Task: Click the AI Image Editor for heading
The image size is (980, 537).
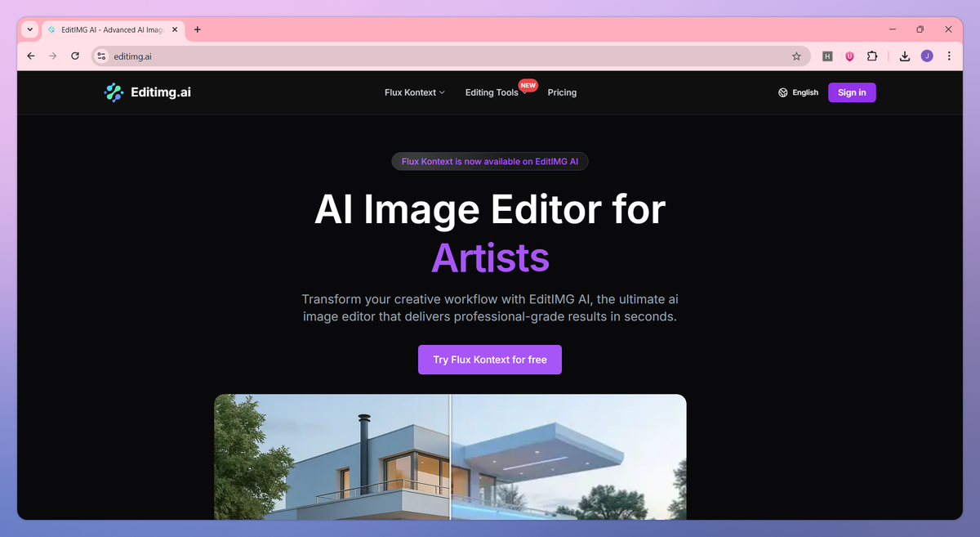Action: [x=490, y=209]
